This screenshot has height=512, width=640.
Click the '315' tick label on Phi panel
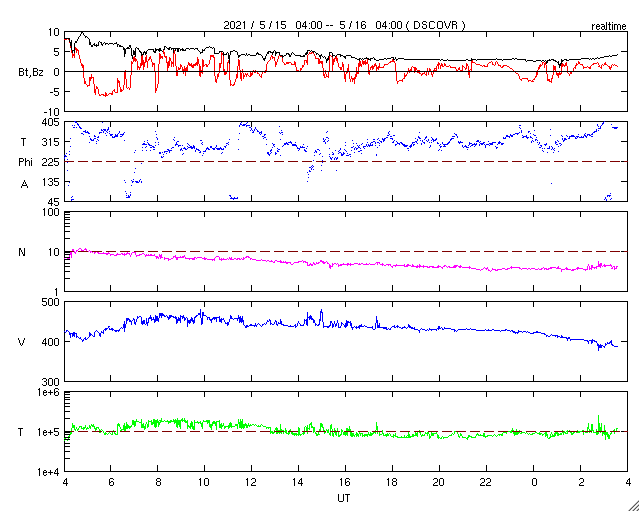tap(51, 142)
